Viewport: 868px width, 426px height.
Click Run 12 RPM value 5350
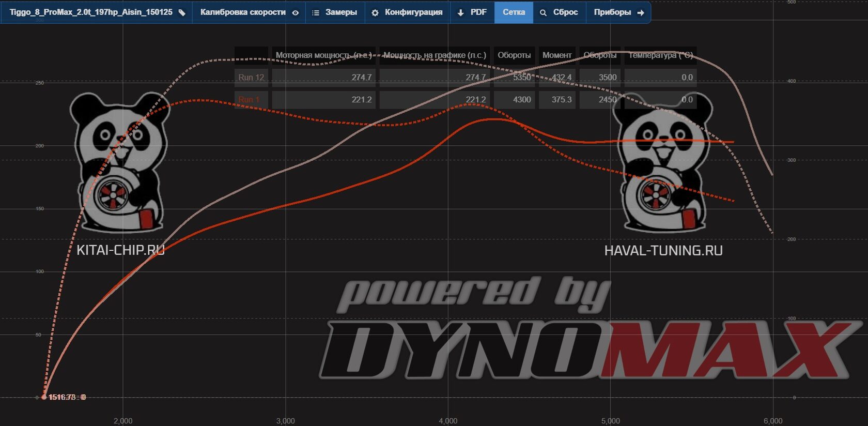514,77
